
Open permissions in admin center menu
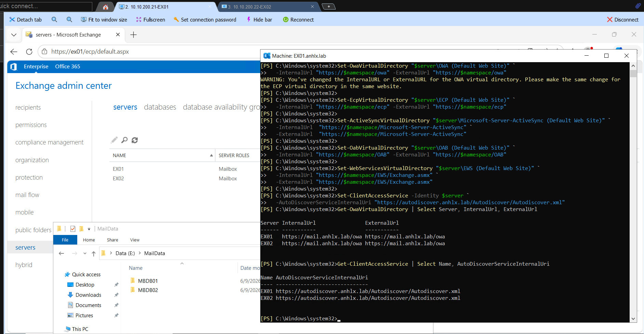pos(31,125)
